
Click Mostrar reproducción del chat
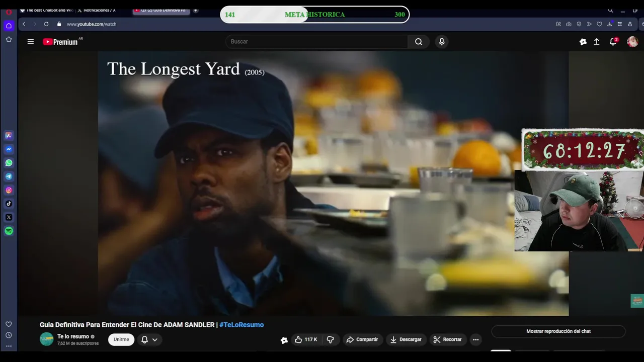point(558,331)
